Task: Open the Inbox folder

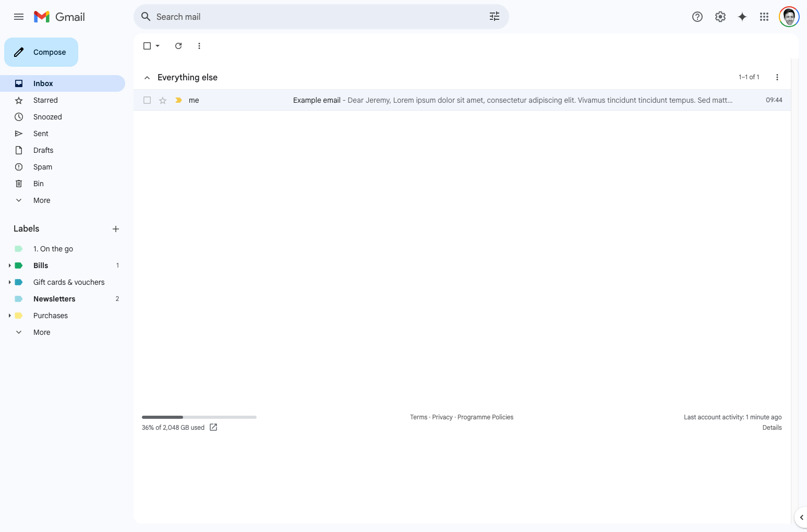Action: tap(63, 83)
